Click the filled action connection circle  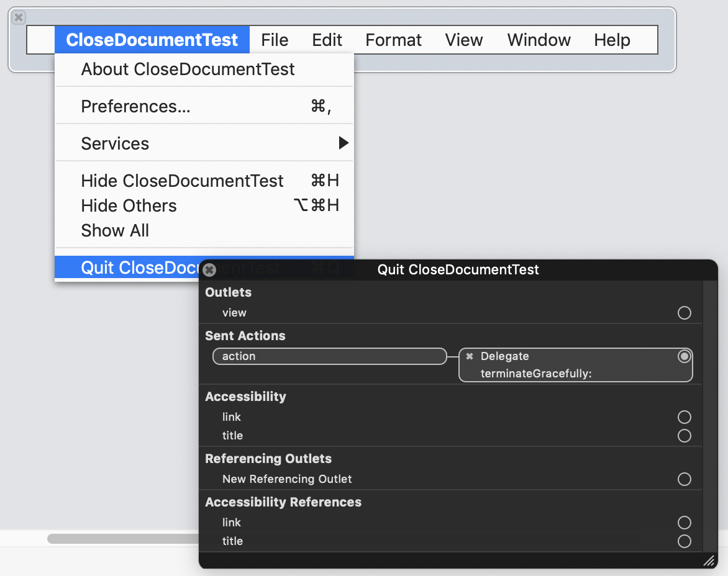point(684,356)
